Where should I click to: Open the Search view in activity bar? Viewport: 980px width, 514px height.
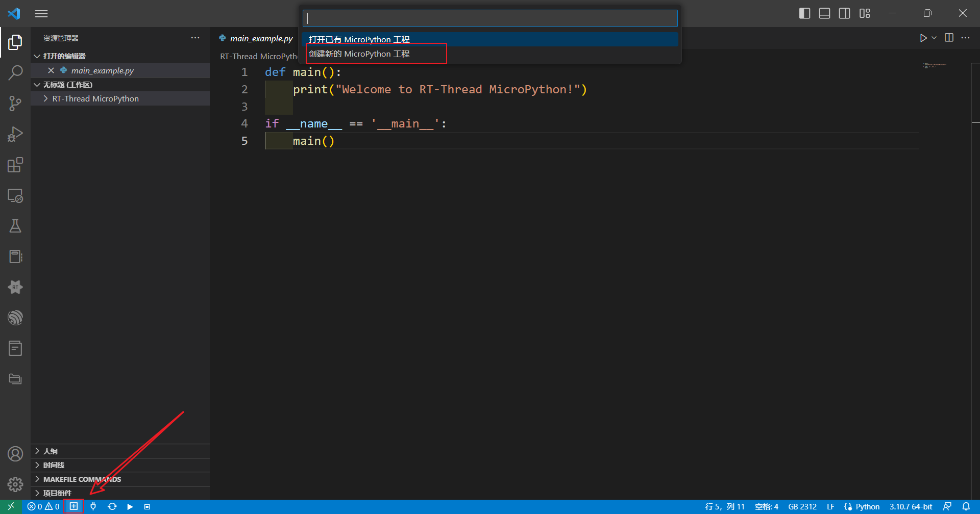[x=15, y=73]
